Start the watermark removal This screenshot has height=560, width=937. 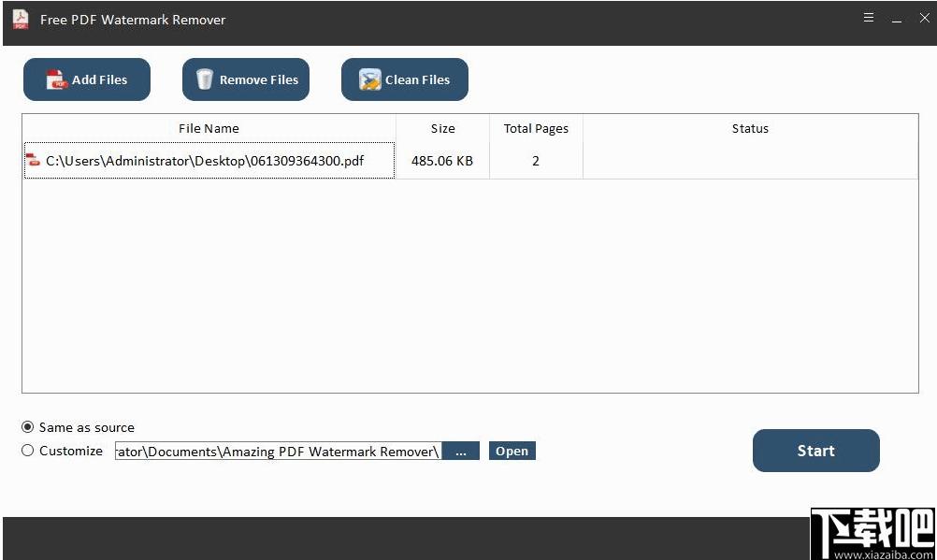[x=816, y=451]
